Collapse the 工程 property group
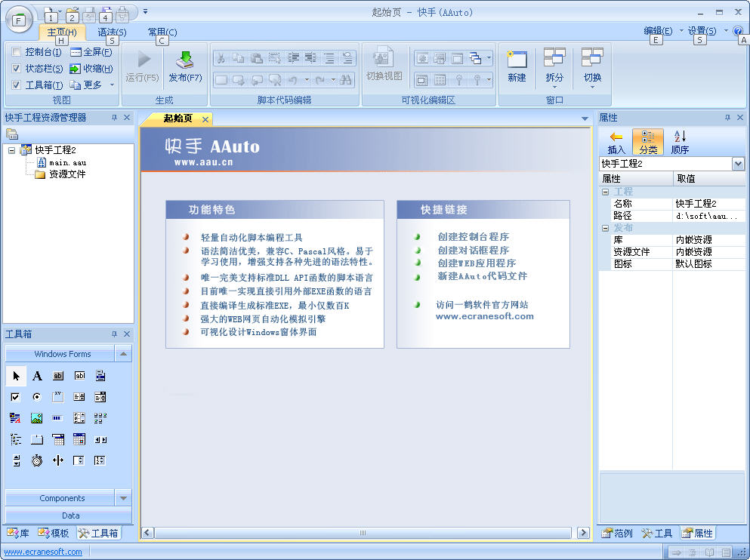750x560 pixels. 605,192
